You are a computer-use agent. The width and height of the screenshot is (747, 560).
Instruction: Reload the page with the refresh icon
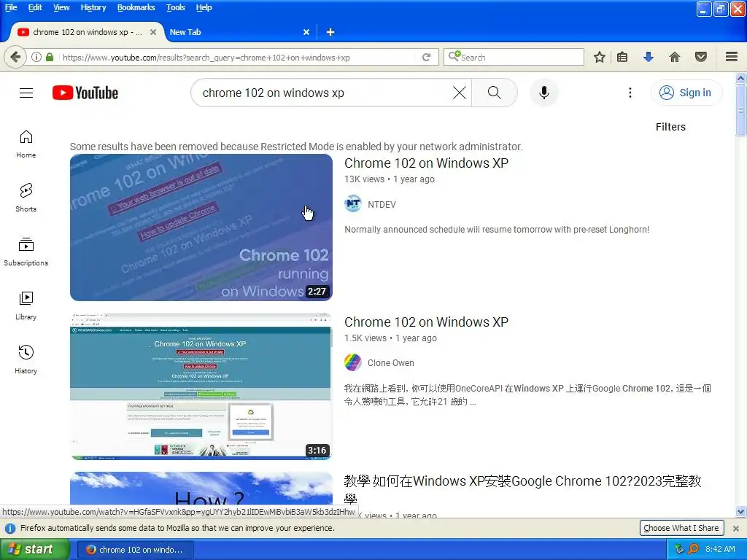[426, 57]
